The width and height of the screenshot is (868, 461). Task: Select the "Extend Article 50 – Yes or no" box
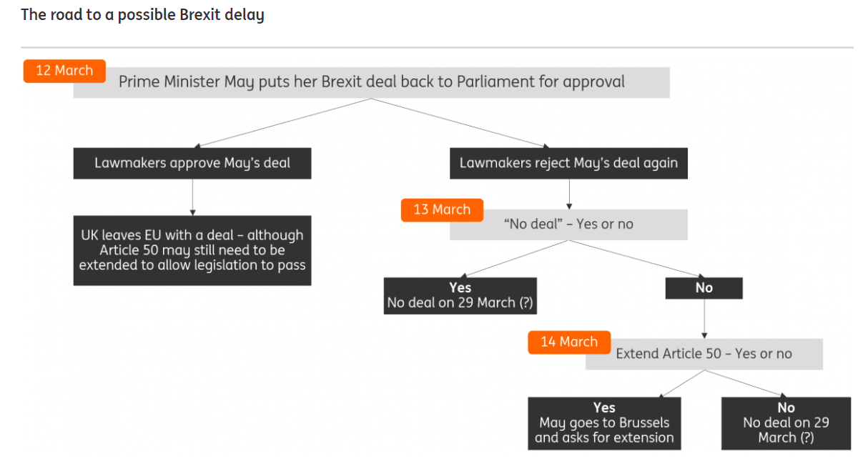(704, 354)
